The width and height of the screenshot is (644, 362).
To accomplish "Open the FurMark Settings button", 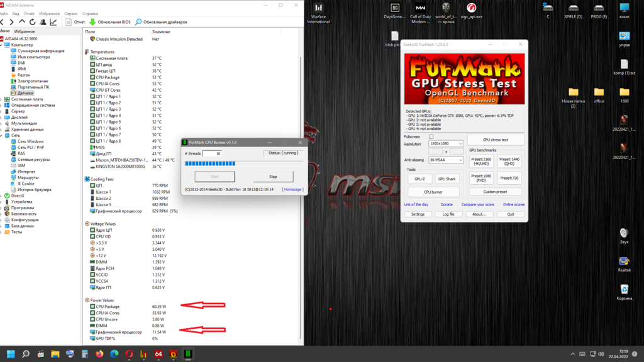I will point(418,214).
